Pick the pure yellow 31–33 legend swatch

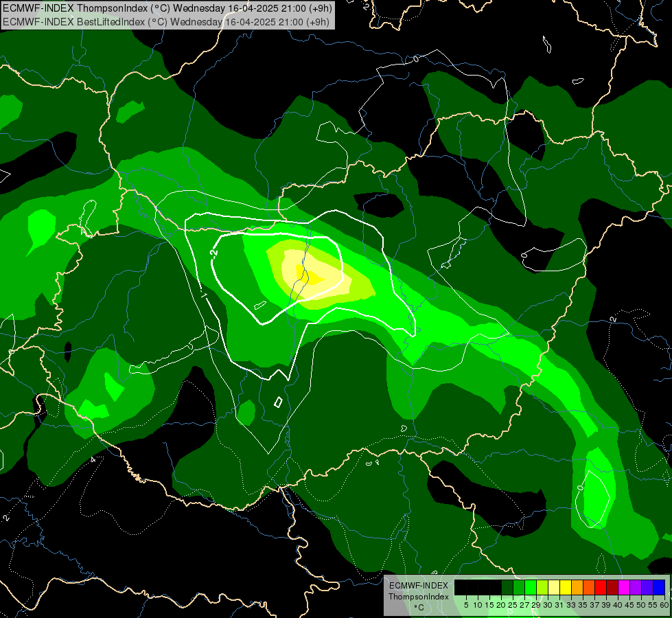[x=566, y=587]
